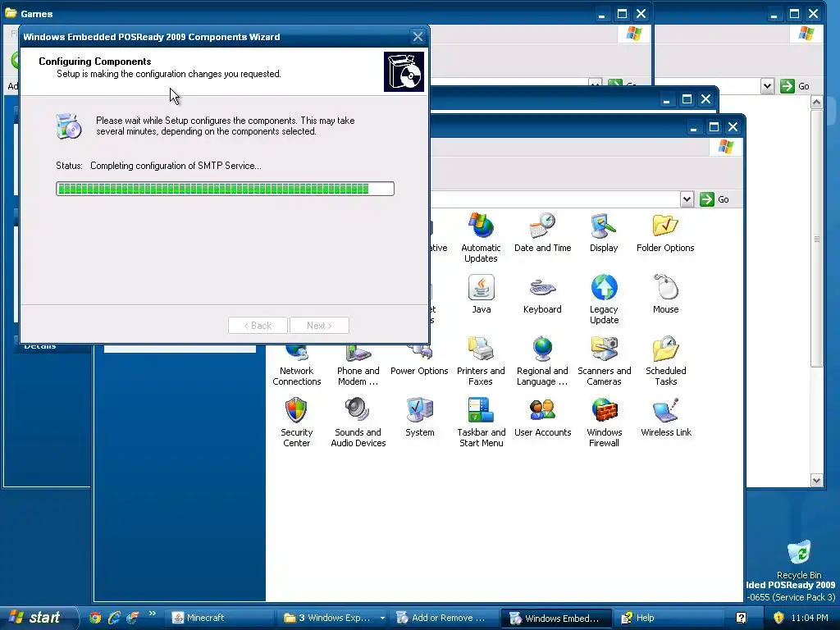The image size is (840, 630).
Task: Open Scanners and Cameras
Action: click(x=604, y=361)
